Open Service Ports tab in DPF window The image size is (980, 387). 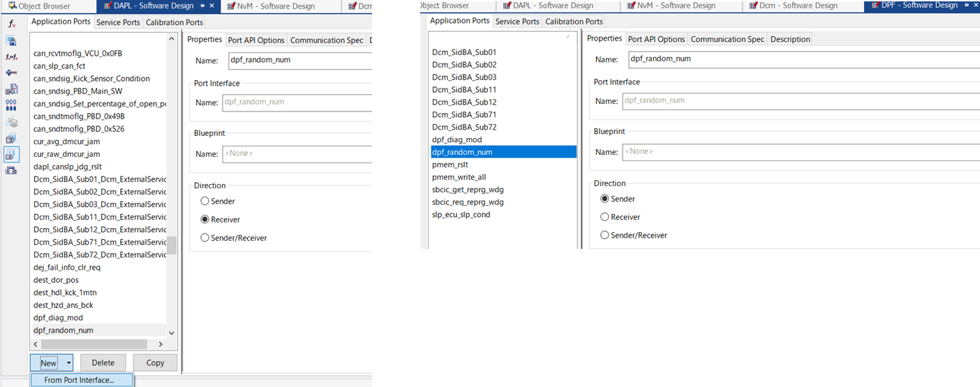(x=517, y=22)
